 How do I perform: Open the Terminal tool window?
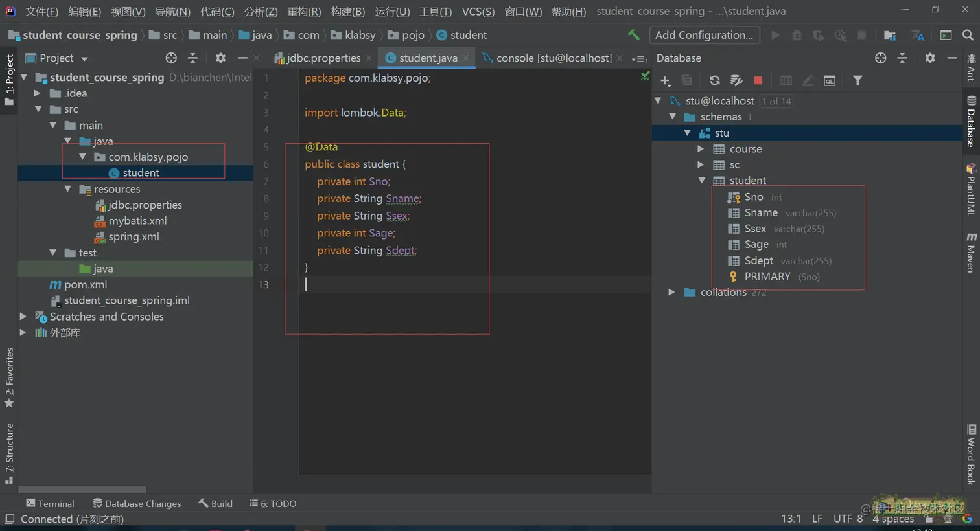50,503
